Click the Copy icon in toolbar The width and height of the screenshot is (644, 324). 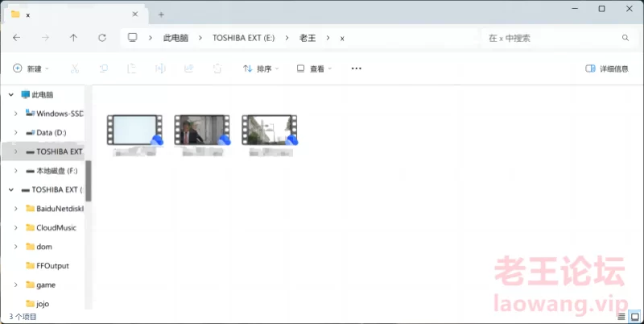[x=104, y=69]
